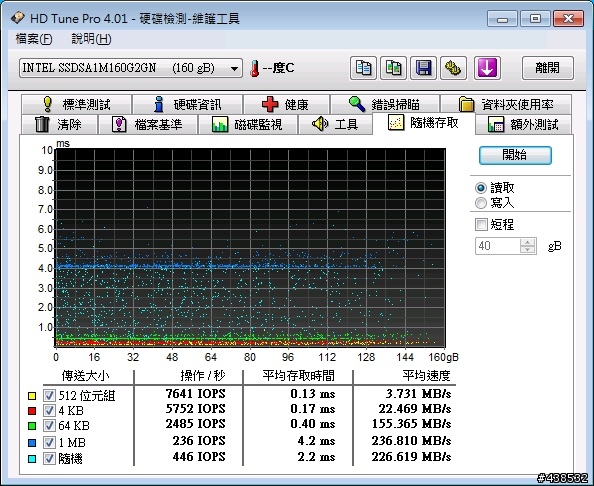The height and width of the screenshot is (486, 594).
Task: Switch to the 健康 health tab
Action: [x=286, y=104]
